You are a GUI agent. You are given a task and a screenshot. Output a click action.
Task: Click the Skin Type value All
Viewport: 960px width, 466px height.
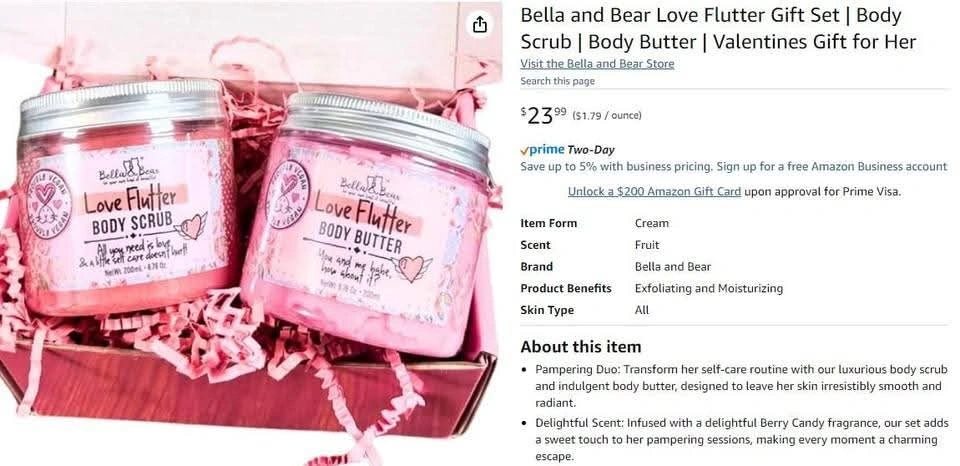click(642, 310)
